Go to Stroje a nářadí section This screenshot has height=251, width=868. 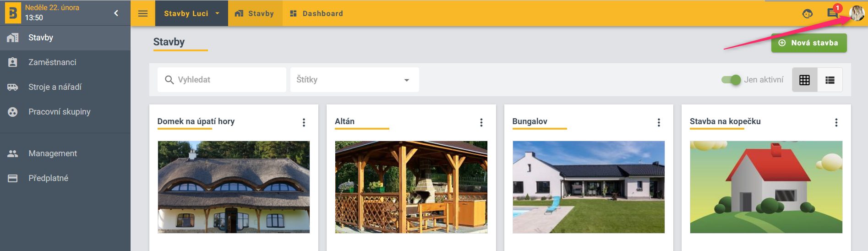[55, 87]
